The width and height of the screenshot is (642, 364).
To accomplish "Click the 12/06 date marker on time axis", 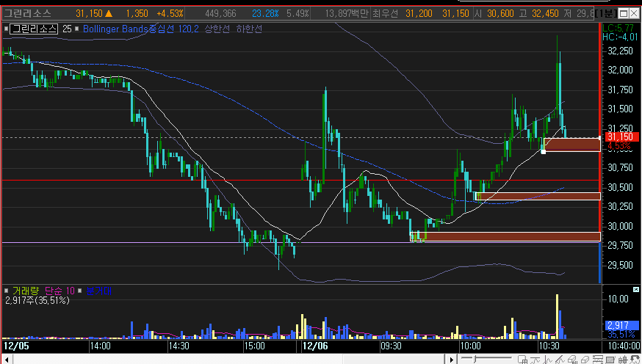I will [x=315, y=346].
